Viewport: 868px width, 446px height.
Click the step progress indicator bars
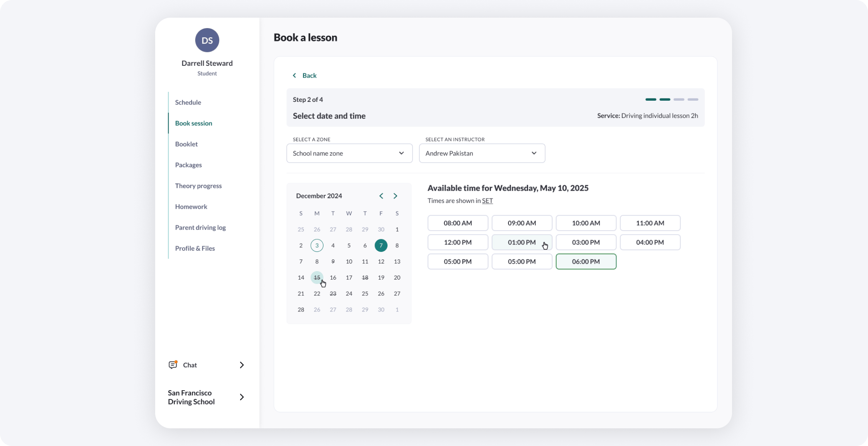[672, 100]
